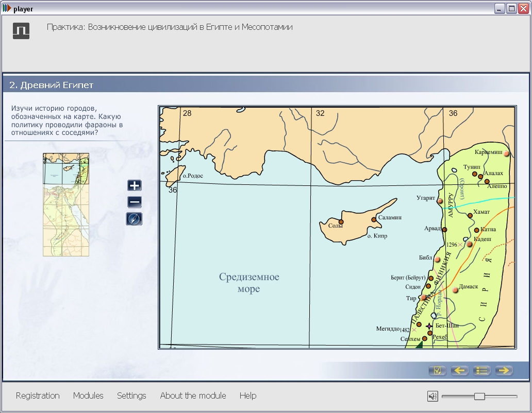The image size is (532, 413).
Task: Click the Саламин city marker on Cyprus
Action: (374, 219)
